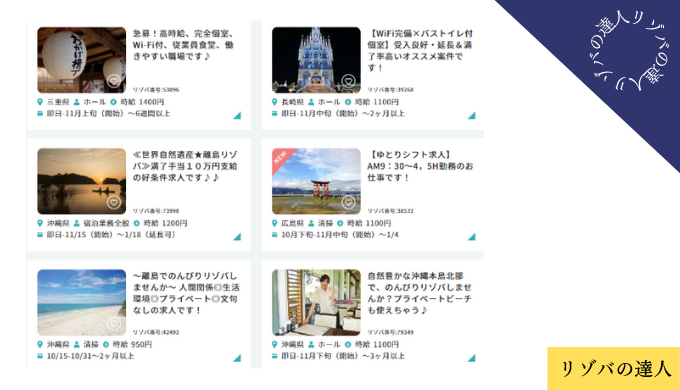Toggle heart on the Nagasaki illuminated castle listing
The image size is (680, 390).
pos(348,81)
